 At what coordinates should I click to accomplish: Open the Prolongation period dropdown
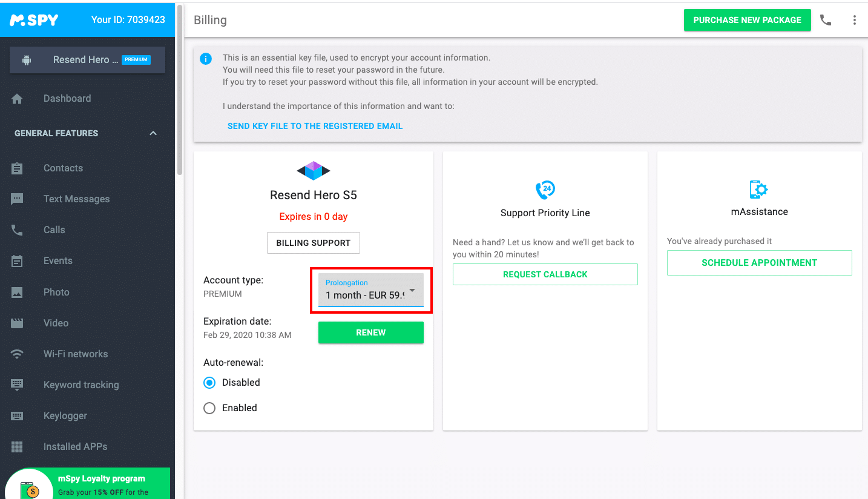coord(371,290)
